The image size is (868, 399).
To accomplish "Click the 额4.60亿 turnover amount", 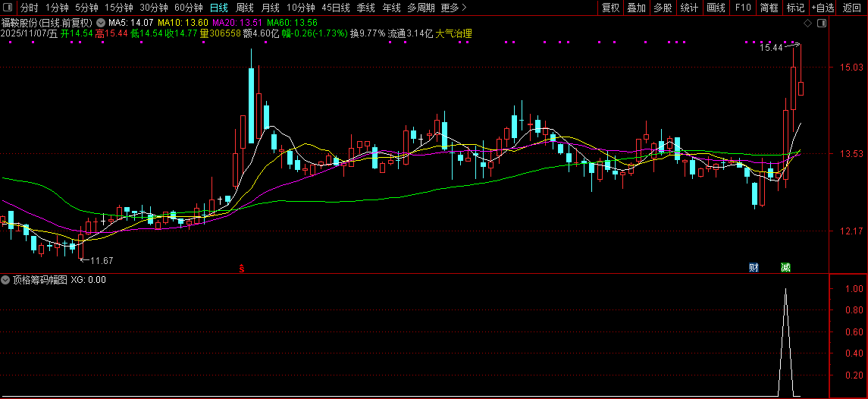I will pyautogui.click(x=261, y=34).
